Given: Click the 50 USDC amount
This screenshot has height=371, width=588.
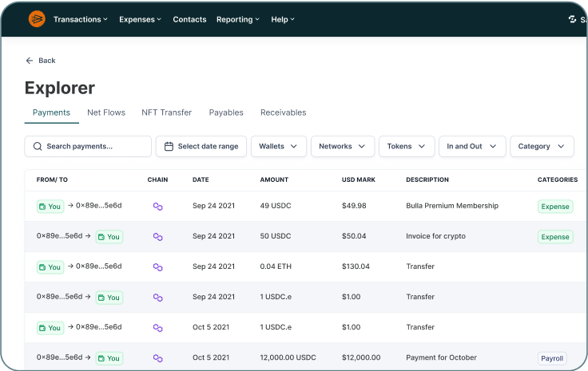Looking at the screenshot, I should coord(276,236).
